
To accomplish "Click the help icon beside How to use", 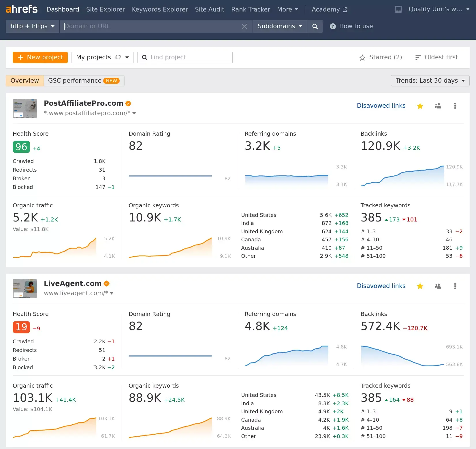I will coord(332,26).
